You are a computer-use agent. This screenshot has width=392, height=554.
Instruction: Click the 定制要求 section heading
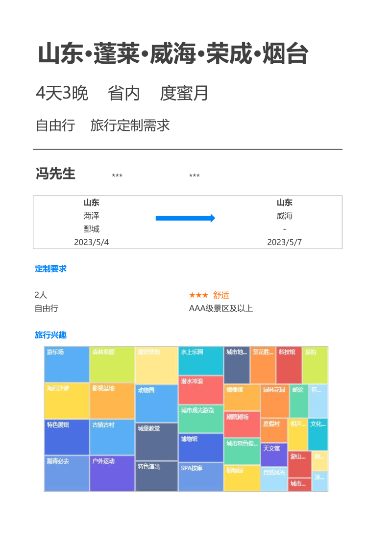pyautogui.click(x=50, y=269)
